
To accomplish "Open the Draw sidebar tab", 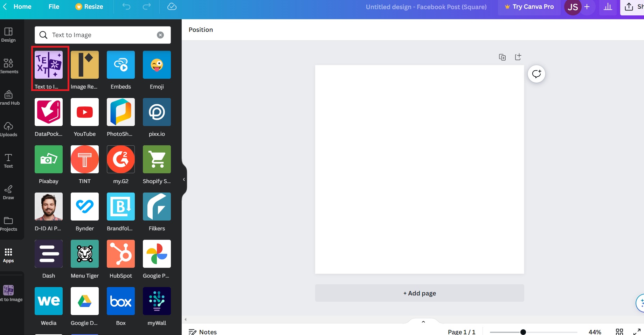I will 8,193.
